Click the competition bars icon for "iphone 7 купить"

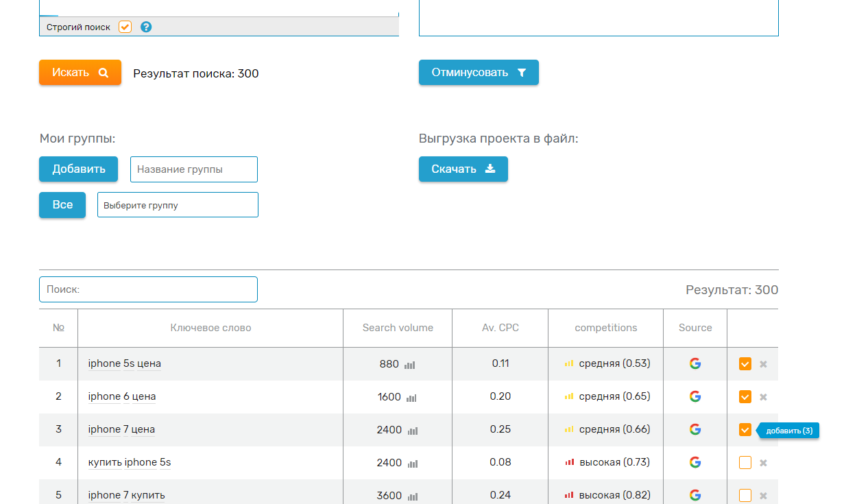pyautogui.click(x=568, y=494)
